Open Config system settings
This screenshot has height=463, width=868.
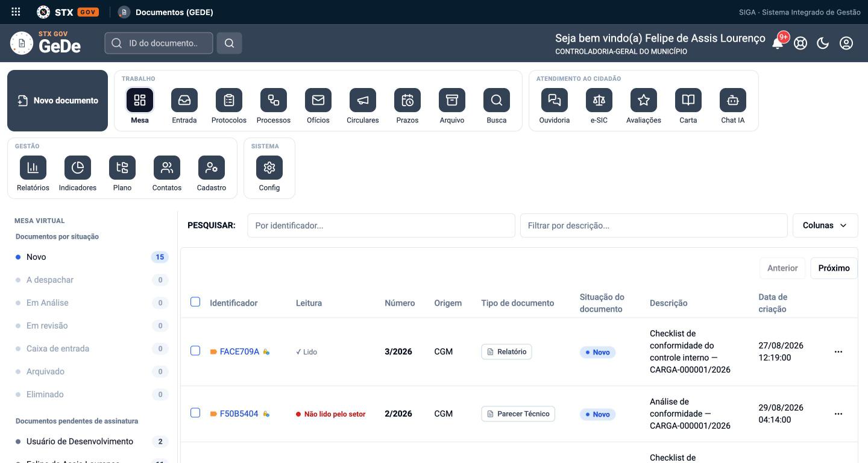[269, 168]
